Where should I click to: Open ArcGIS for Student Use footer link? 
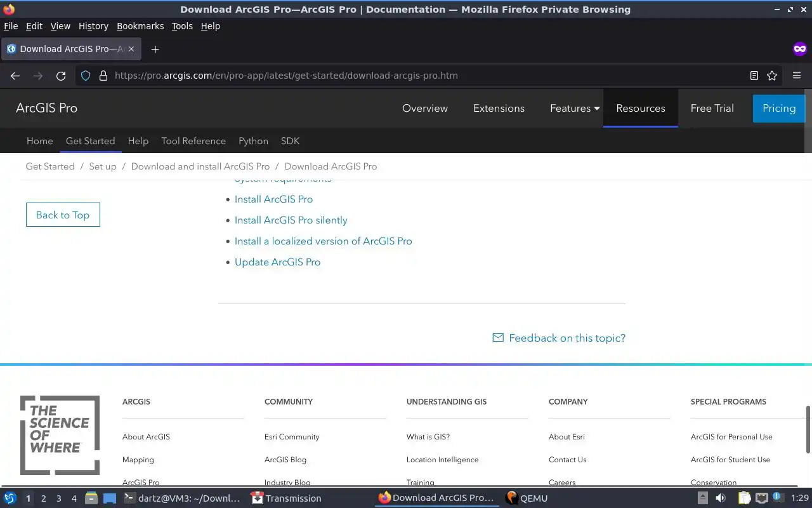[730, 460]
